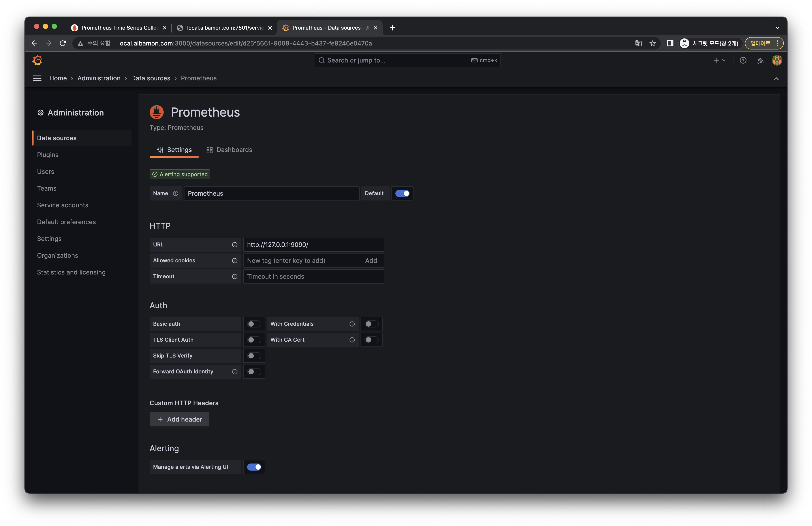Click the With CA Cert info icon

(x=352, y=340)
